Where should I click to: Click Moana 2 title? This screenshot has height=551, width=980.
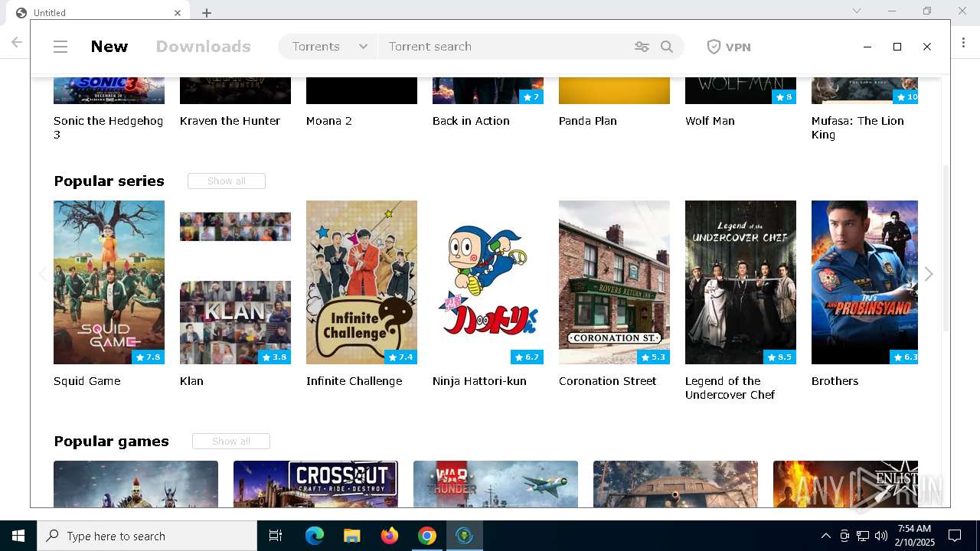point(328,121)
